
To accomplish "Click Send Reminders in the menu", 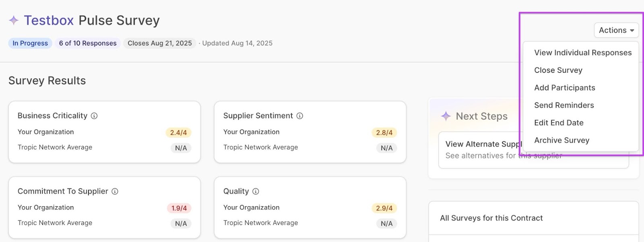I will click(x=563, y=105).
